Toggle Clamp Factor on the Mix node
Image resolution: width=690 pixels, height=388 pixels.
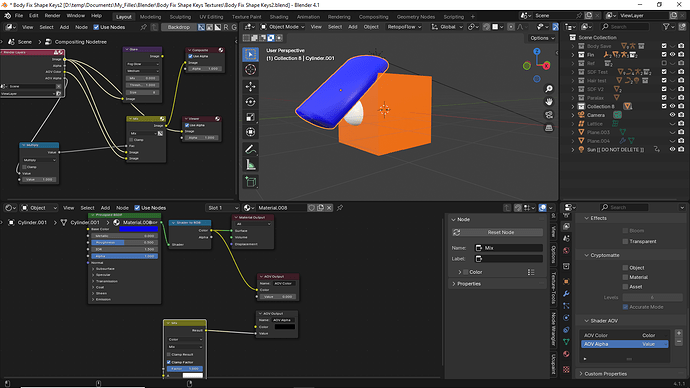coord(169,362)
